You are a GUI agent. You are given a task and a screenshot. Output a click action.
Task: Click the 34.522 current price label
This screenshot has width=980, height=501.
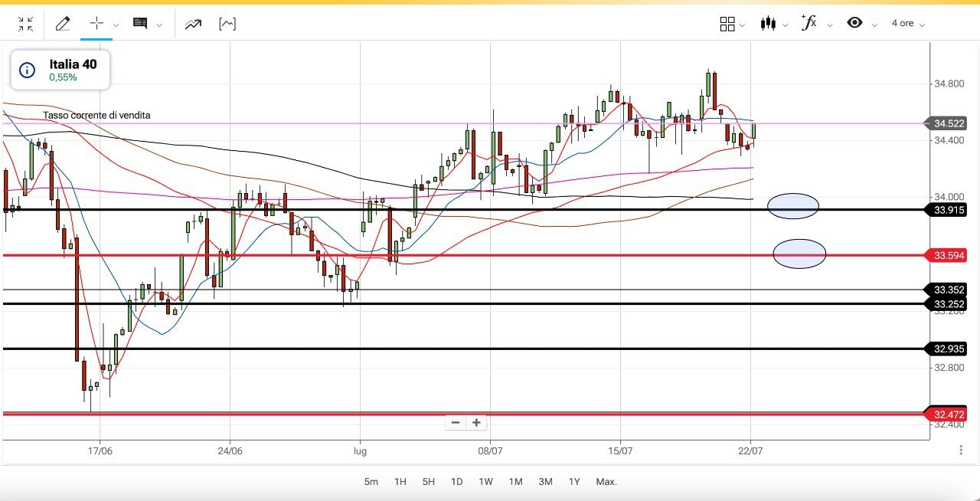click(948, 123)
